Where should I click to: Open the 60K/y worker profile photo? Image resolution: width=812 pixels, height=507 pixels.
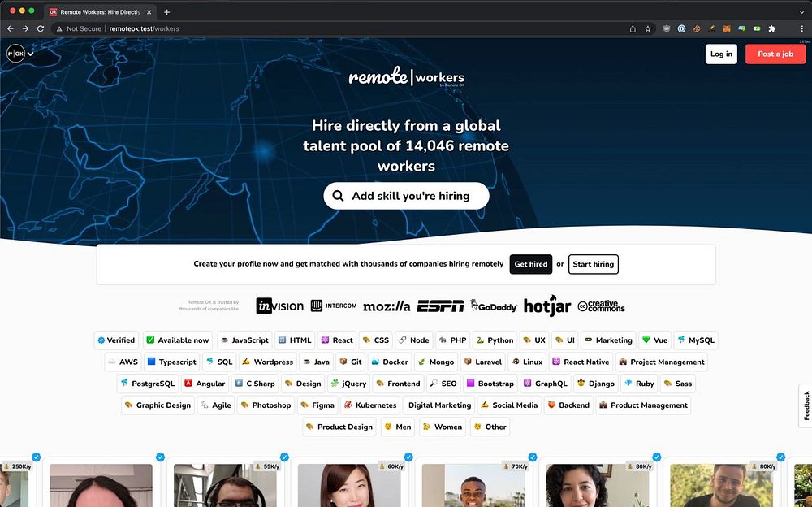(x=349, y=485)
